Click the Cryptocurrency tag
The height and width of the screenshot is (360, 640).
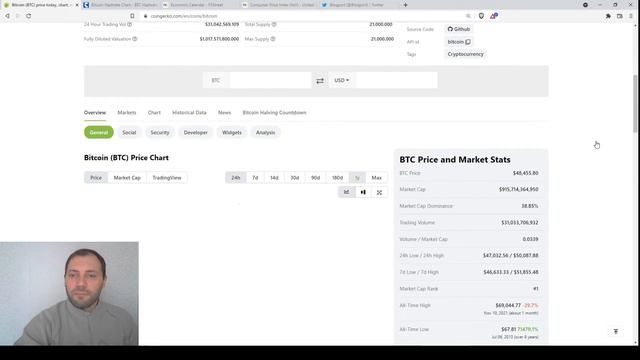(x=465, y=54)
